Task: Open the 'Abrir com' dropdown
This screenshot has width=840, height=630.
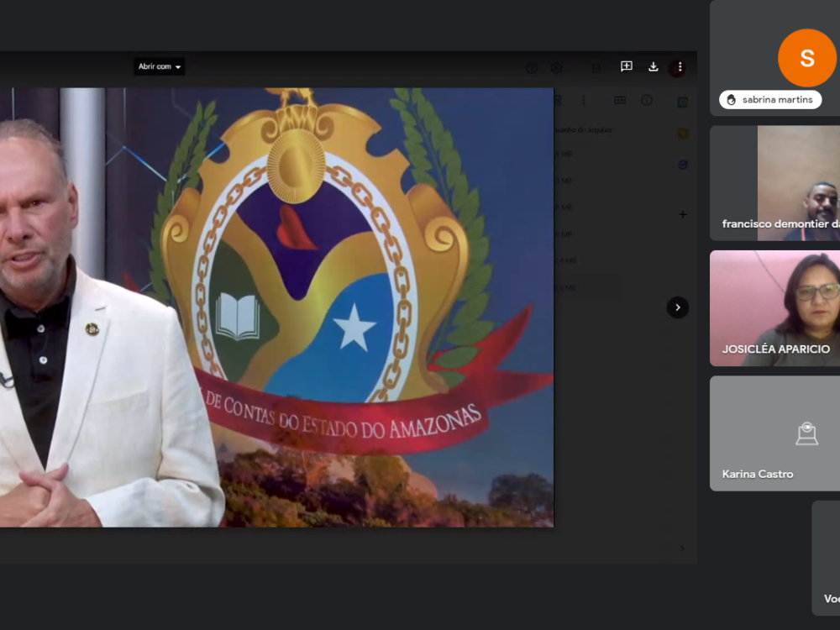Action: click(x=159, y=66)
